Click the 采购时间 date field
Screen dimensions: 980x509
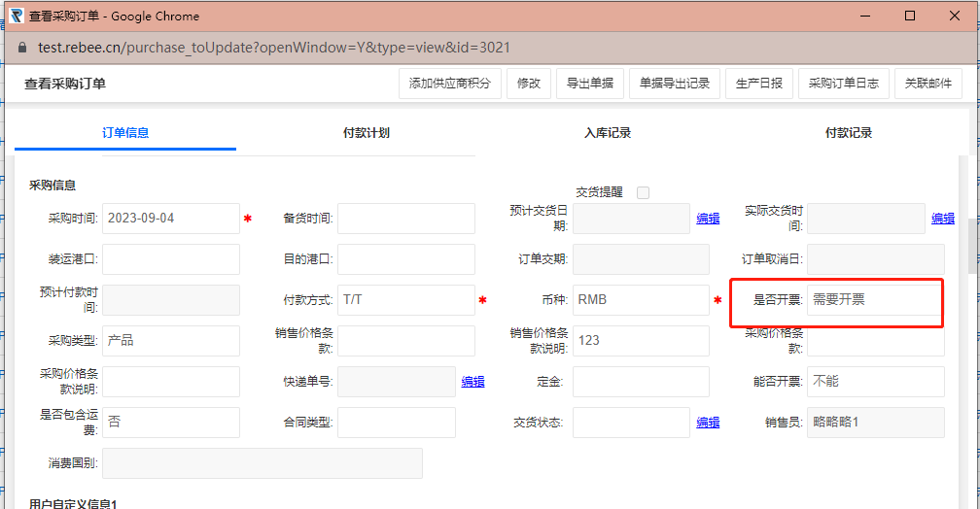point(171,219)
